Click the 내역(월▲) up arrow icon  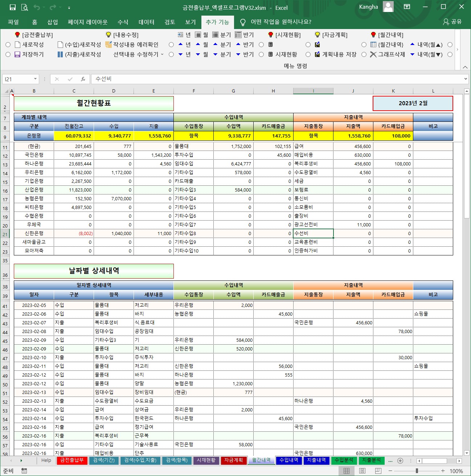pos(413,45)
